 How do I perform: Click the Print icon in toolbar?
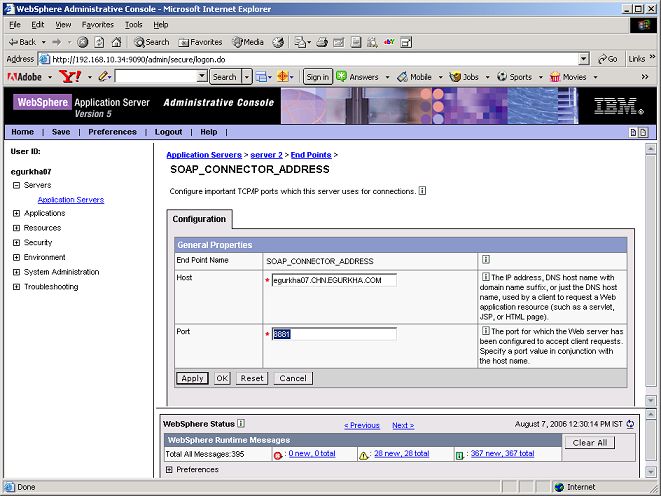point(322,42)
